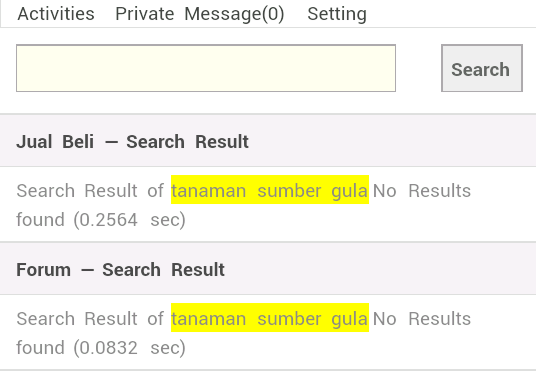
Task: Open the Activities menu item
Action: 56,14
